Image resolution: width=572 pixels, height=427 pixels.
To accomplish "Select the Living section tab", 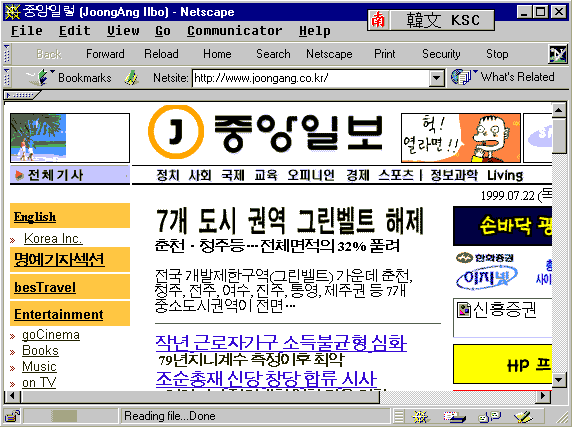I will click(505, 175).
